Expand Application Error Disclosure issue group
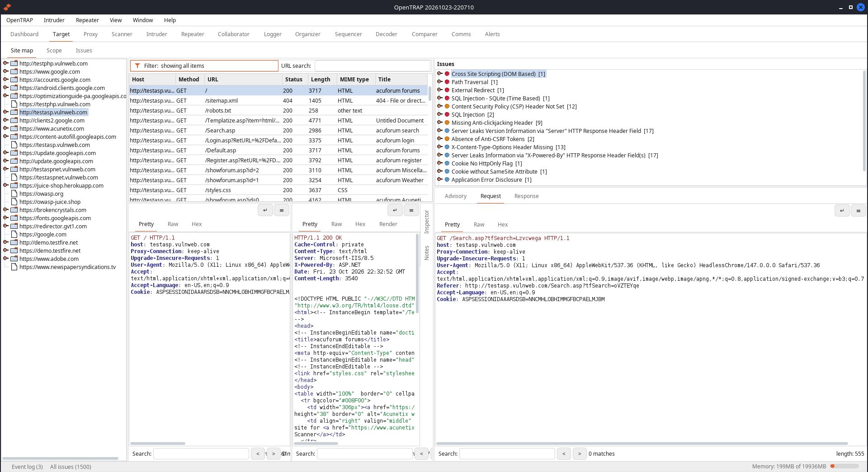The image size is (868, 472). point(439,180)
